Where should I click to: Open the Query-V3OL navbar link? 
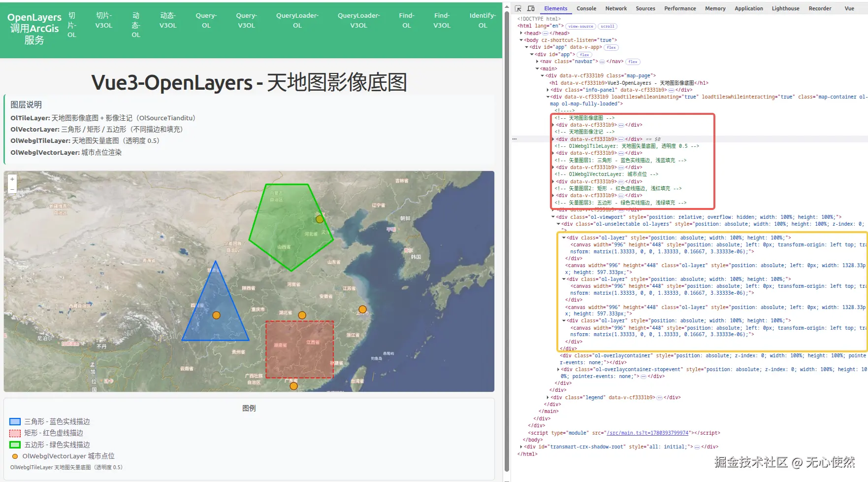click(246, 20)
